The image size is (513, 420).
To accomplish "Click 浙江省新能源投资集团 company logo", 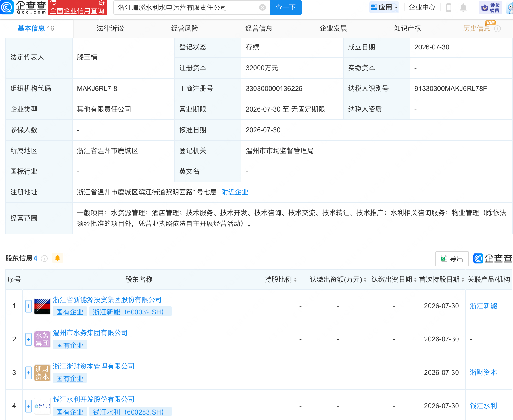I will (x=42, y=306).
